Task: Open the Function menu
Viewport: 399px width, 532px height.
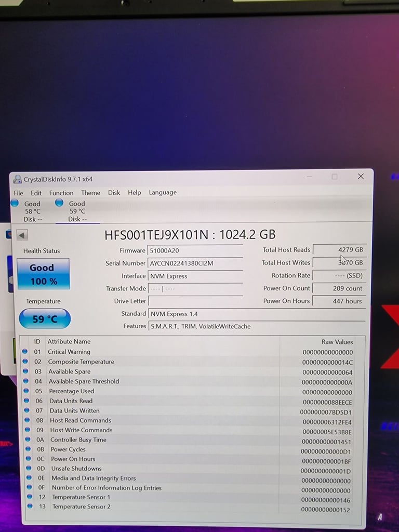Action: coord(61,193)
